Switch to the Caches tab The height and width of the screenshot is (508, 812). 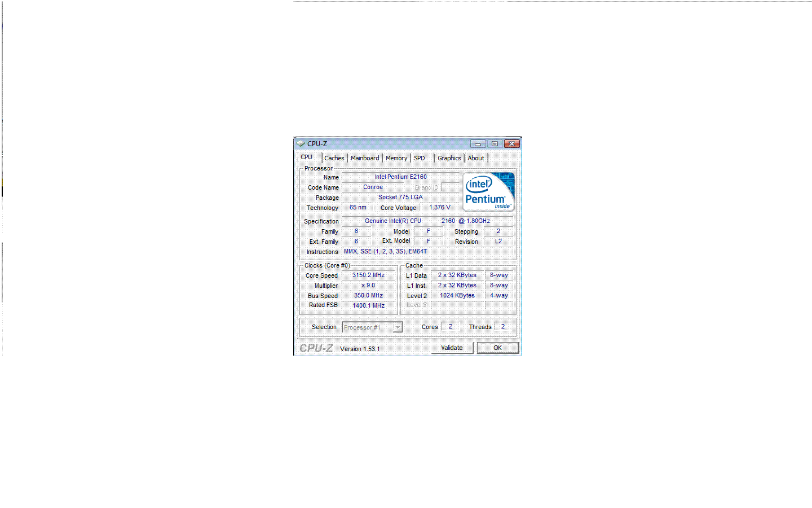pos(334,158)
